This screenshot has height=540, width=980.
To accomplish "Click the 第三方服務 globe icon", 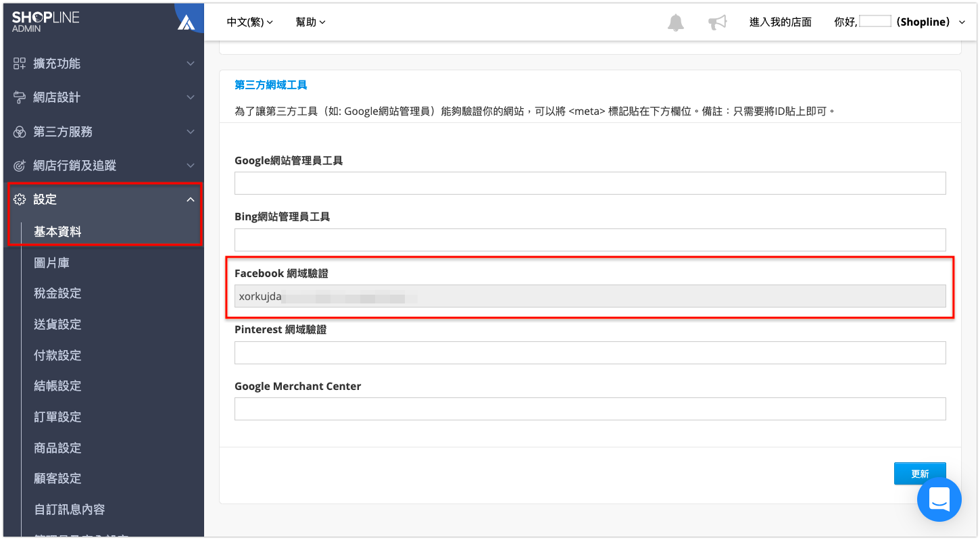I will coord(20,131).
